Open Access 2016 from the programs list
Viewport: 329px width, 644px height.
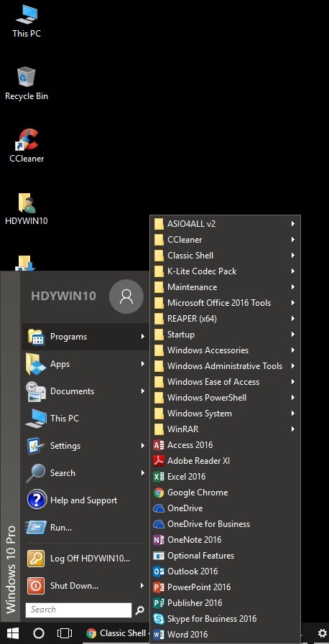(x=226, y=445)
